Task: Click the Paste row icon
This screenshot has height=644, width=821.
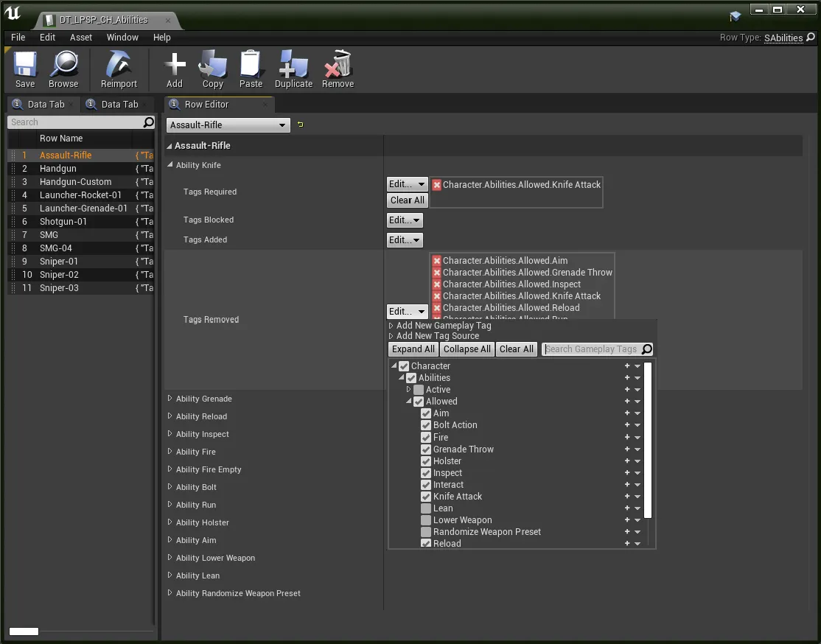Action: tap(251, 66)
